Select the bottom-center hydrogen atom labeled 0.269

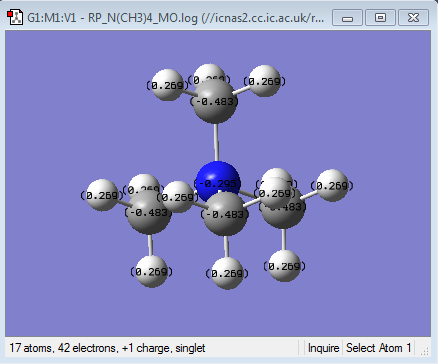227,273
